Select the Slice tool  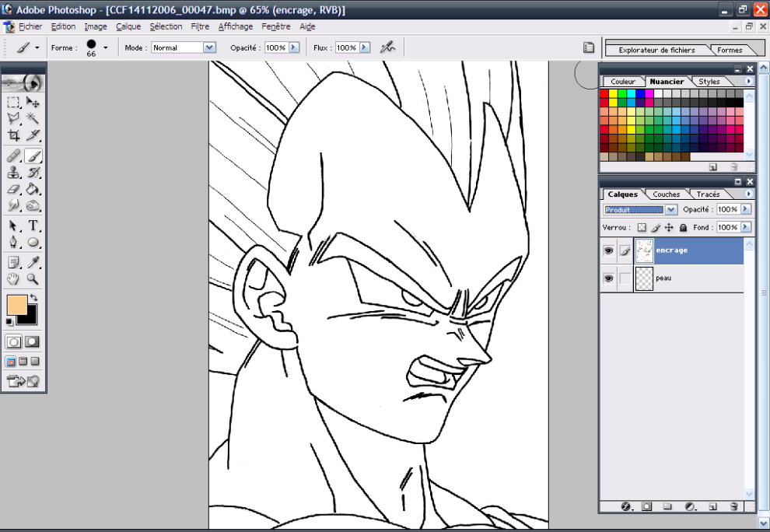[x=33, y=135]
